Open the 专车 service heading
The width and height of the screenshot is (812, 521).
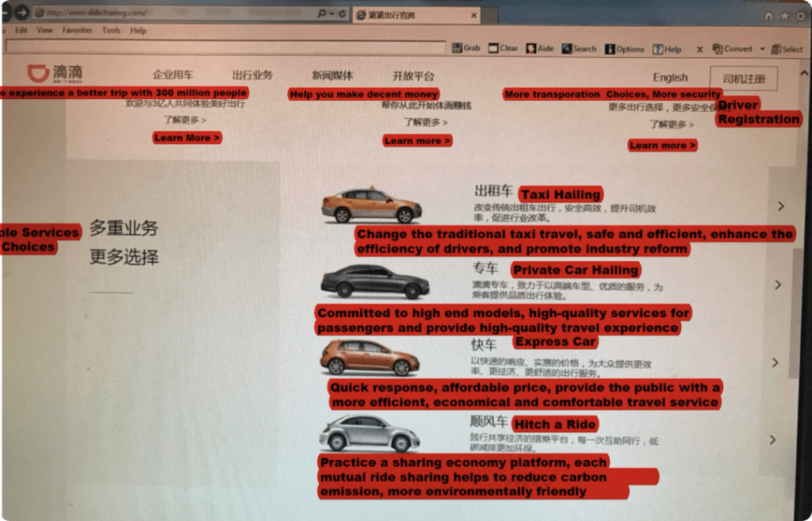tap(485, 268)
